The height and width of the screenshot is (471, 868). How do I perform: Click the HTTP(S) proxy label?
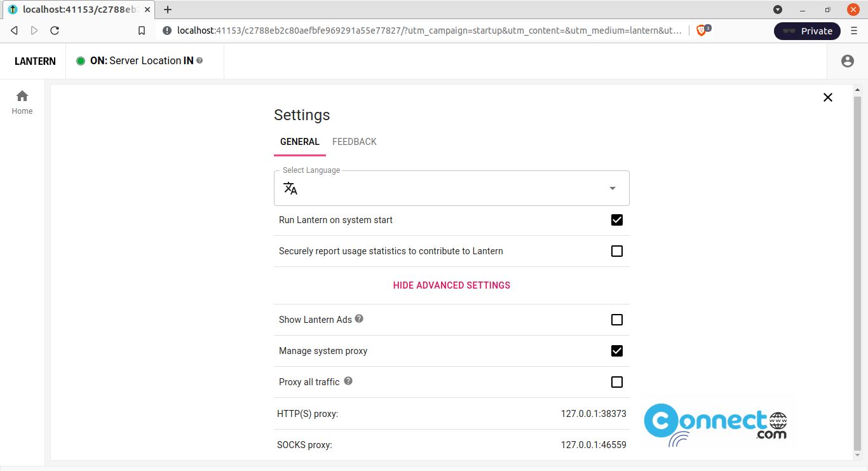click(308, 414)
